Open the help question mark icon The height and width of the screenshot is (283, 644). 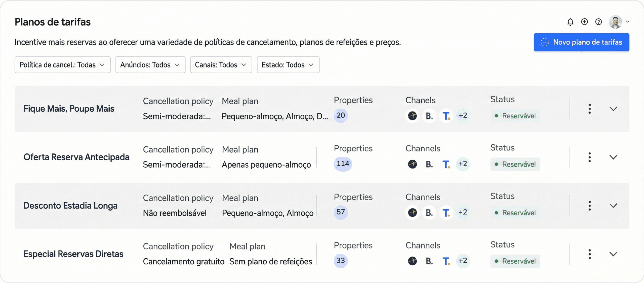pyautogui.click(x=599, y=22)
